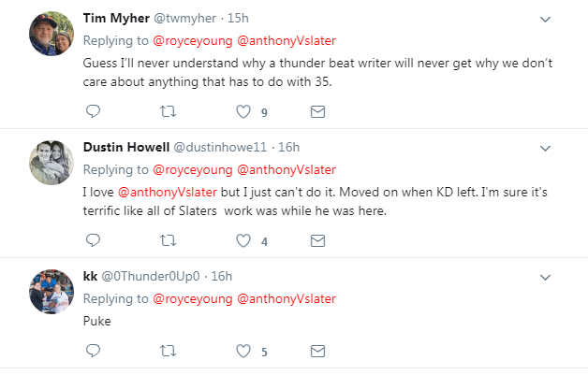
Task: Retweet Tim Myher's tweet
Action: click(x=168, y=112)
